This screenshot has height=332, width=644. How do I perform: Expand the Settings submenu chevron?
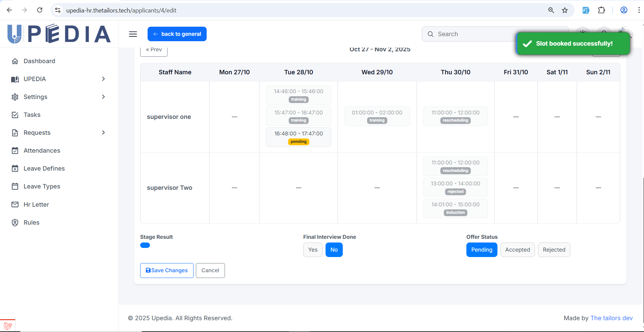coord(103,97)
